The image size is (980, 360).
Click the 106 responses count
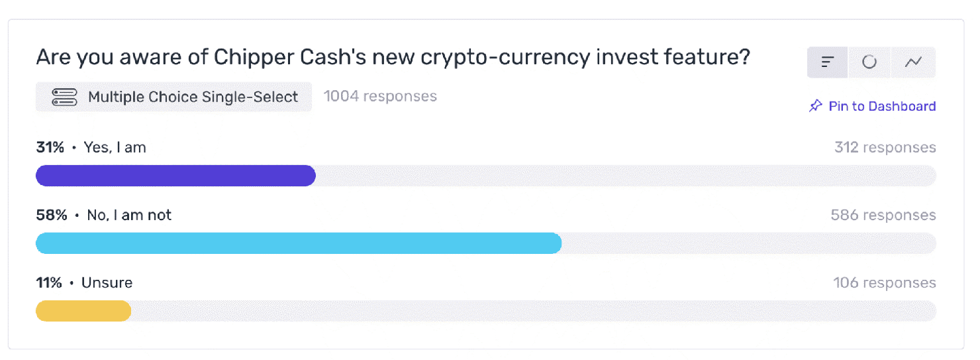point(885,282)
